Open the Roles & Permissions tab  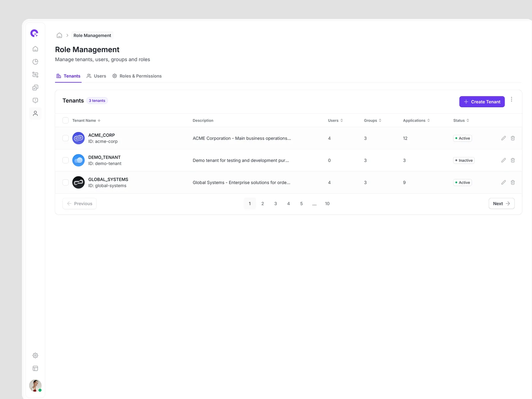(137, 76)
